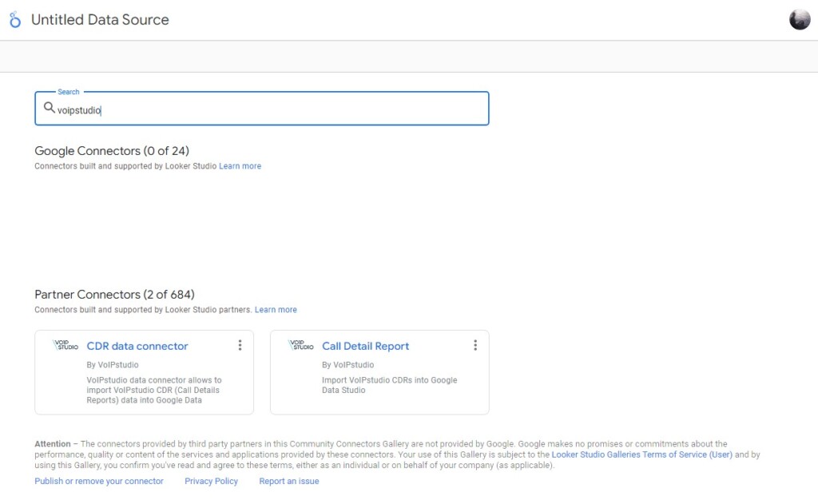Click By VoIPstudio under Call Detail Report
This screenshot has width=818, height=504.
coord(347,365)
